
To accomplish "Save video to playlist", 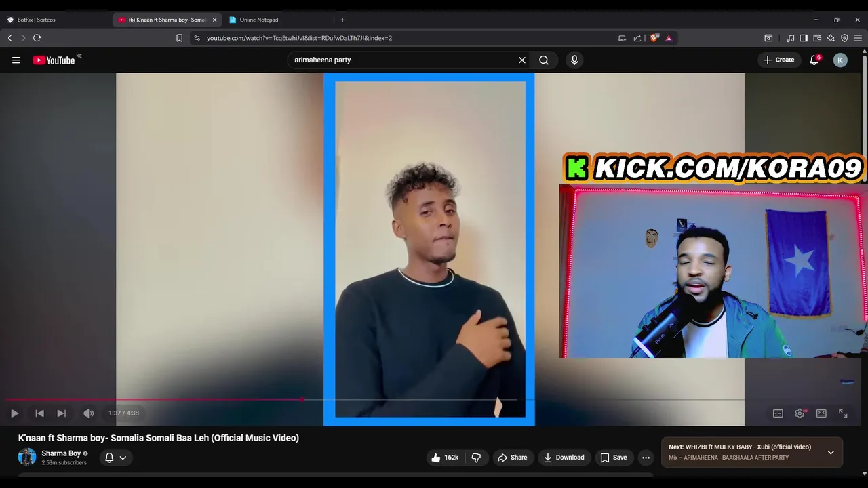I will pyautogui.click(x=614, y=457).
